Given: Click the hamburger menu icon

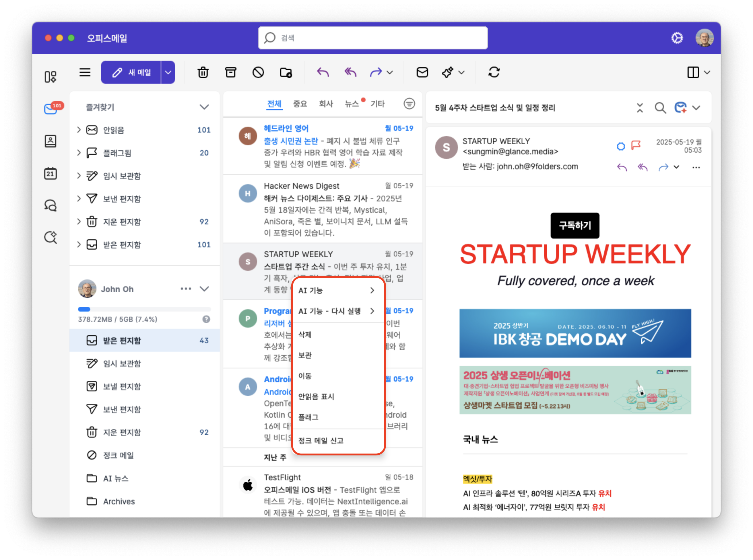Looking at the screenshot, I should pos(85,72).
